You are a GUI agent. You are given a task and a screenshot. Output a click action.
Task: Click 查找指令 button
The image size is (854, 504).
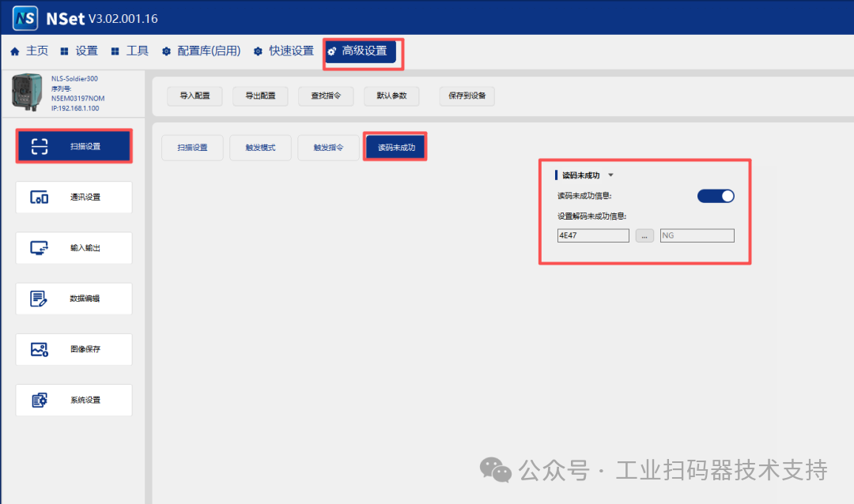coord(326,96)
